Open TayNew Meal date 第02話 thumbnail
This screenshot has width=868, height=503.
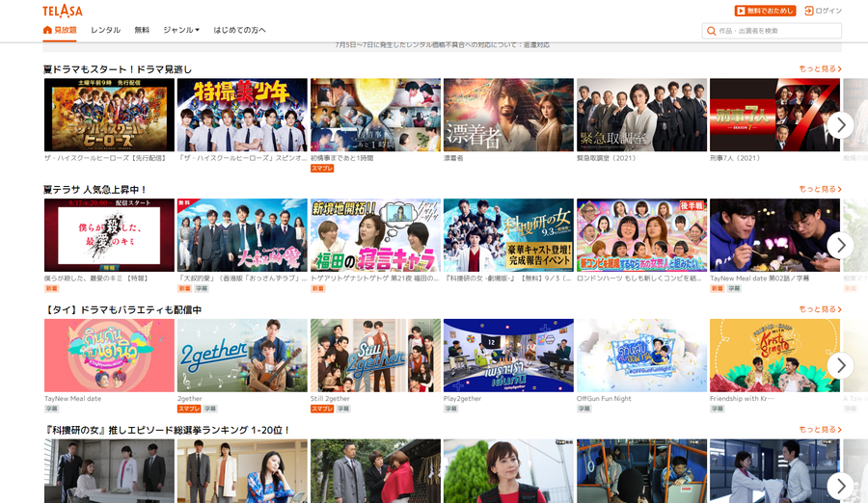(x=774, y=234)
